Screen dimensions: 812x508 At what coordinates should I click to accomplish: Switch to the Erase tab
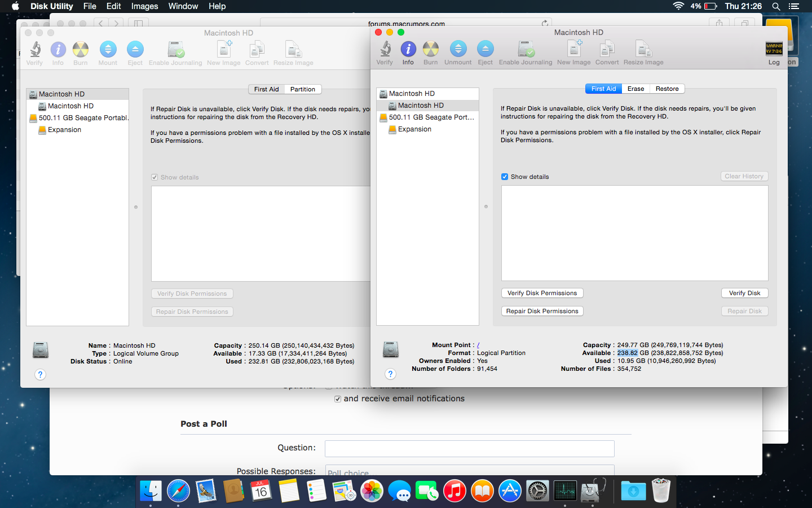coord(636,89)
